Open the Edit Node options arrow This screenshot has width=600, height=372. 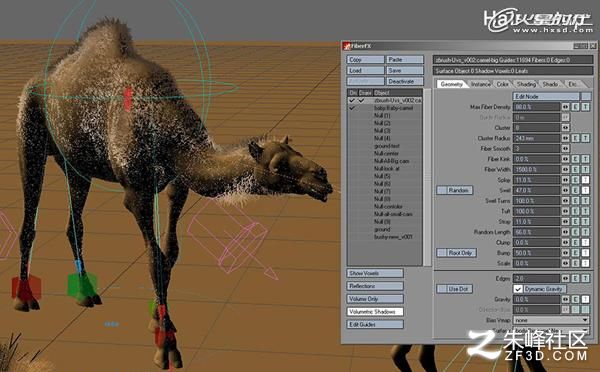pos(586,96)
